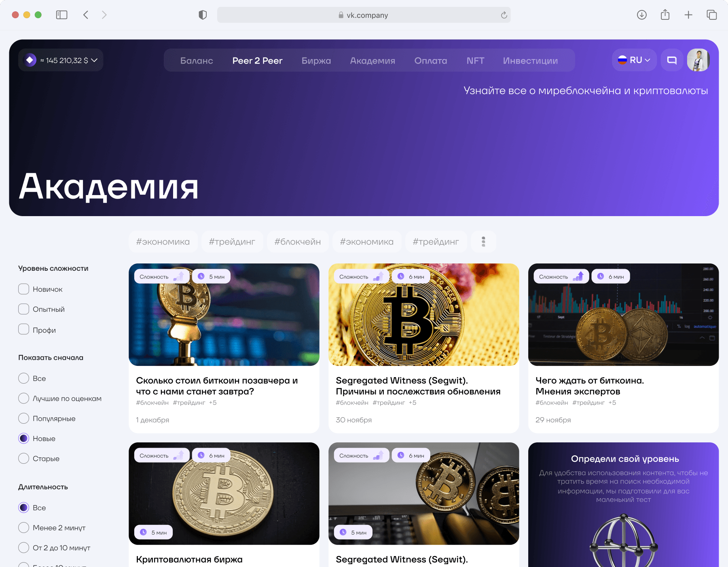Screen dimensions: 728x567
Task: Expand the 145 210,32 $ balance dropdown
Action: click(x=61, y=60)
